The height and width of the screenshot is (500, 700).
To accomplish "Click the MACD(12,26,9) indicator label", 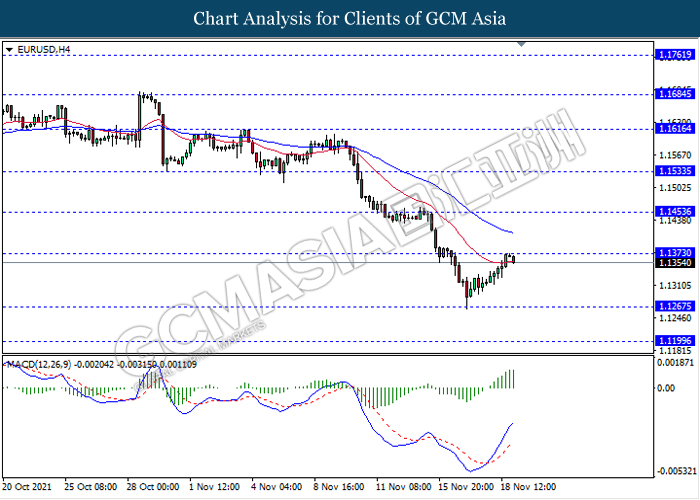I will coord(40,363).
